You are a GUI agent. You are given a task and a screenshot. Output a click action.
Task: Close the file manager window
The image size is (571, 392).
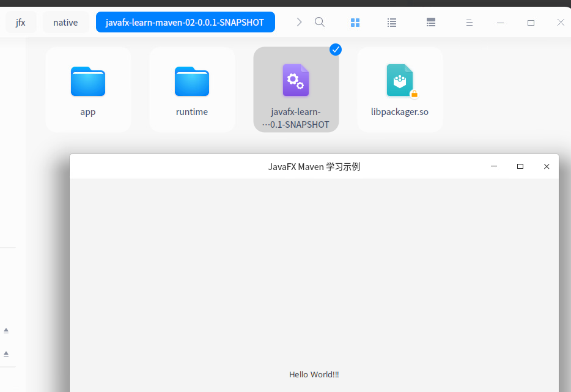point(561,23)
